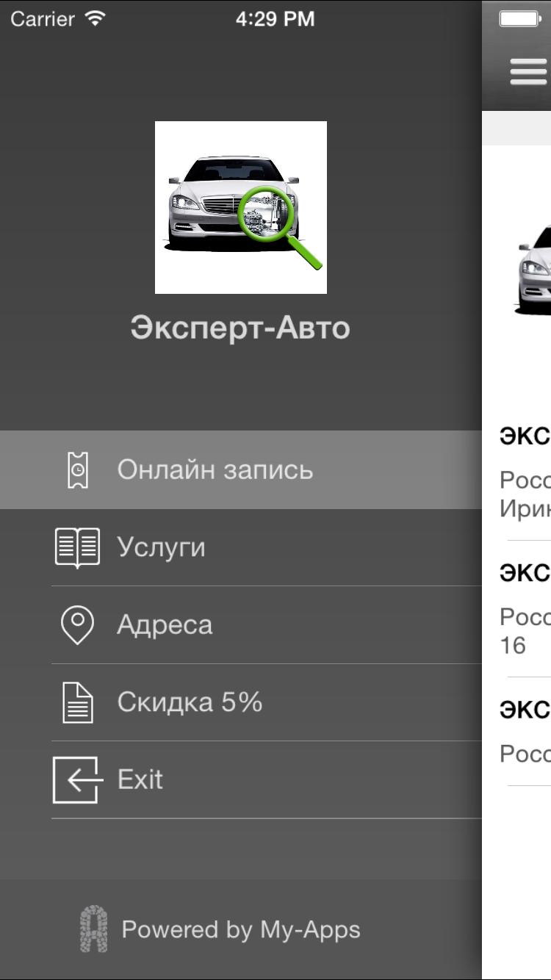
Task: Select the Адреса menu item
Action: click(241, 625)
